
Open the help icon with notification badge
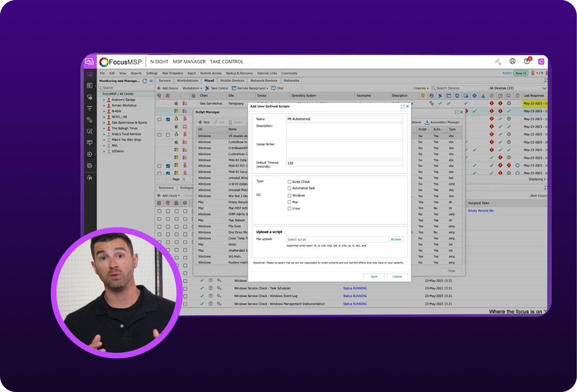click(x=527, y=61)
